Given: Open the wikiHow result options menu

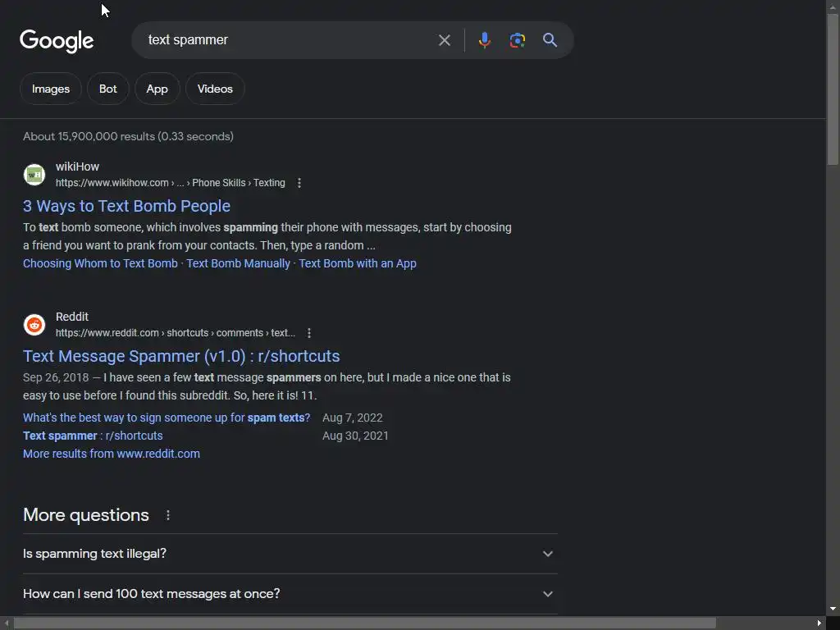Looking at the screenshot, I should click(x=299, y=183).
